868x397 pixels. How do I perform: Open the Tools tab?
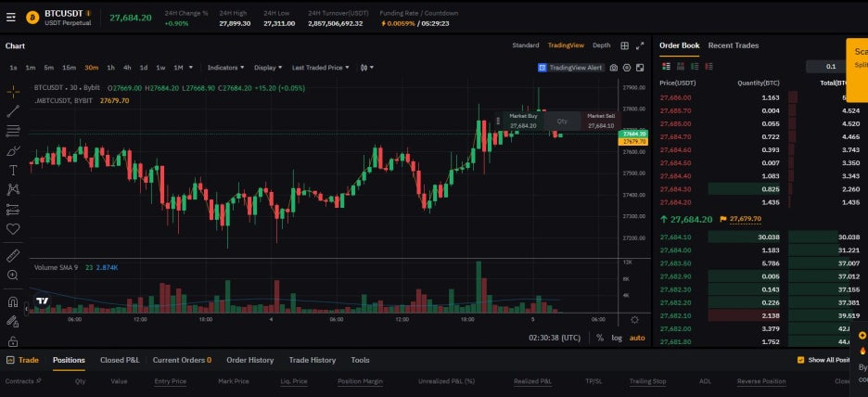[360, 360]
